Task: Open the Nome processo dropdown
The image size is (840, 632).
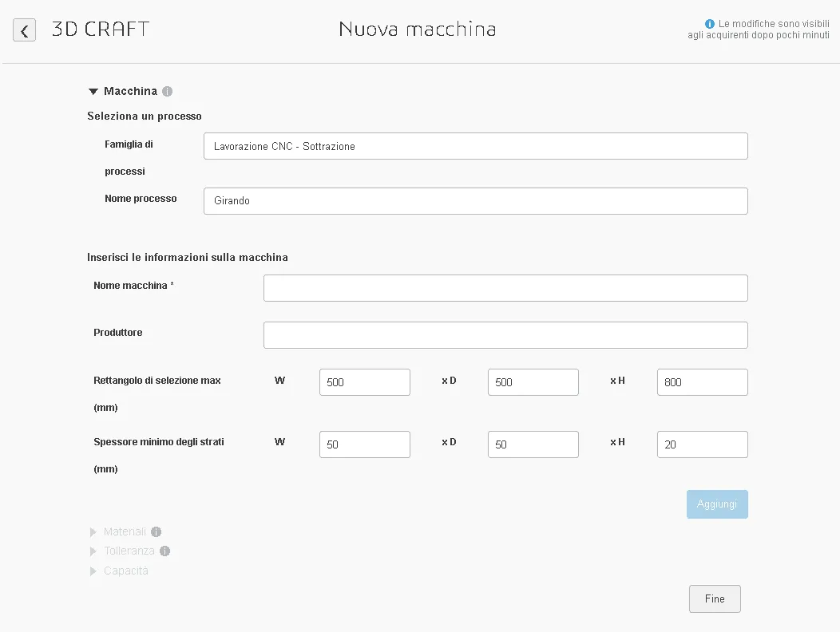Action: pos(475,201)
